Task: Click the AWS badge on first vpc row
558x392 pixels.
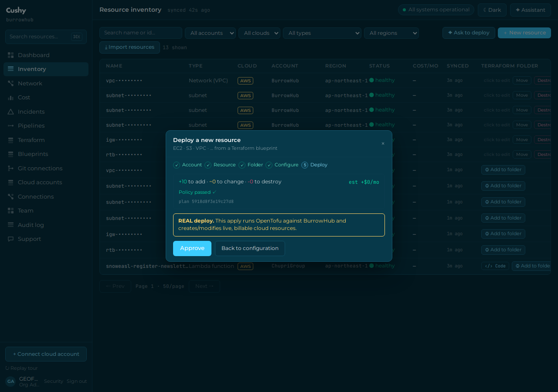Action: [x=245, y=81]
